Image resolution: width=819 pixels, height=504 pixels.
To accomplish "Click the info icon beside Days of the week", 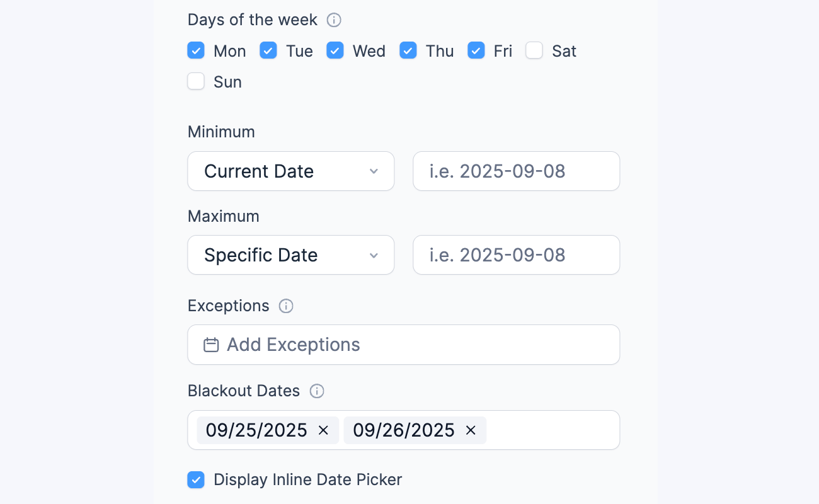I will (x=334, y=20).
